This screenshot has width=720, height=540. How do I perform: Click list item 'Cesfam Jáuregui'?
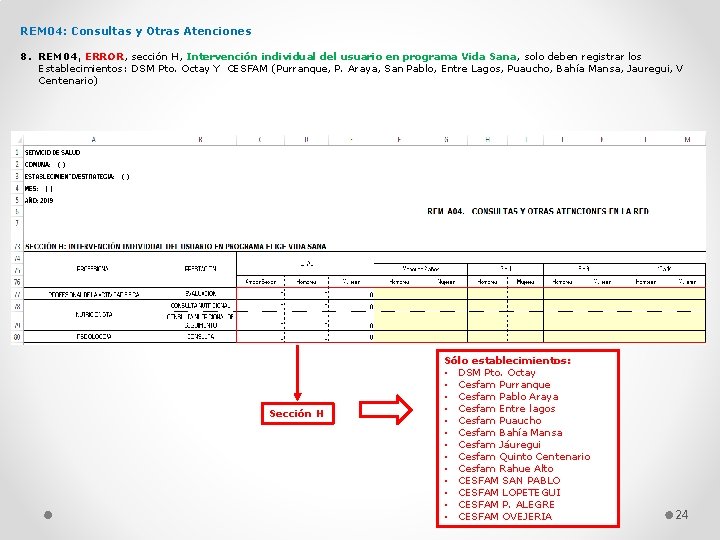500,444
